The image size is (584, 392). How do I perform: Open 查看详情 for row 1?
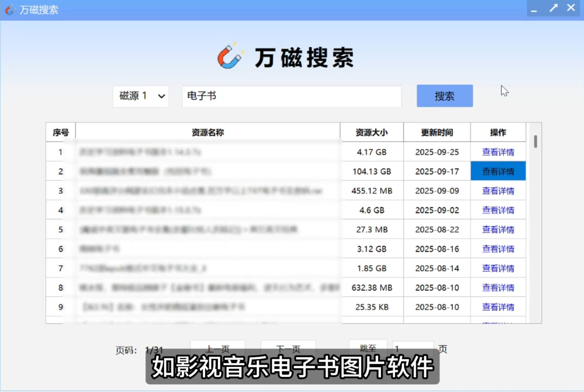(x=498, y=152)
